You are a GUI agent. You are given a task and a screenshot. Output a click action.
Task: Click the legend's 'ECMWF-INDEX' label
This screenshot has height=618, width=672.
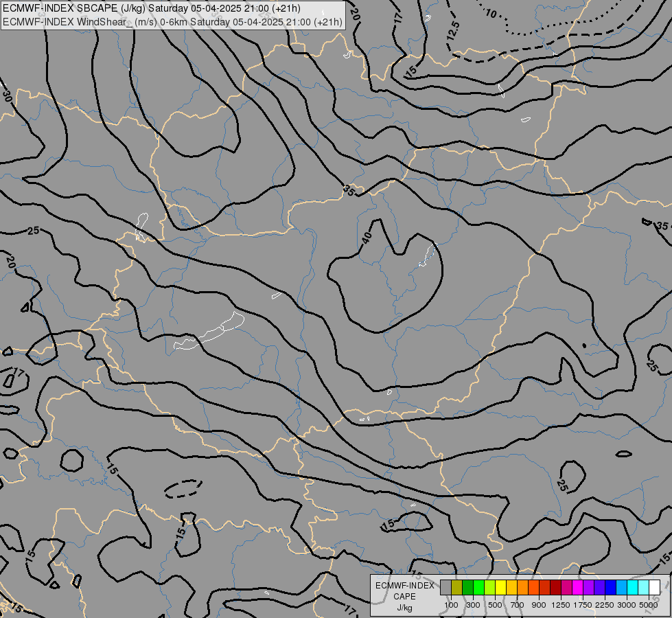[405, 586]
